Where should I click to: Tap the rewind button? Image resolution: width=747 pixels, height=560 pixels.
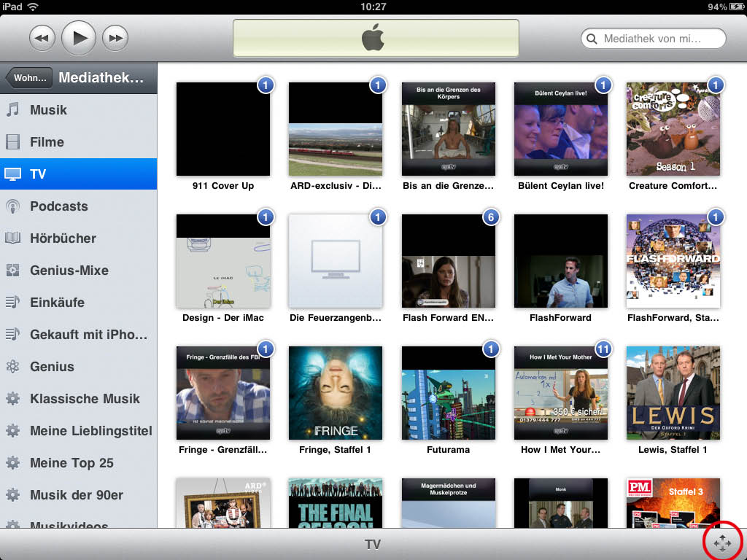42,38
